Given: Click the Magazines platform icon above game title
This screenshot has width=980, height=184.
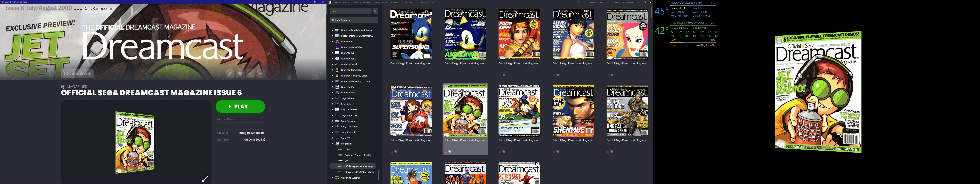Looking at the screenshot, I should [x=63, y=87].
